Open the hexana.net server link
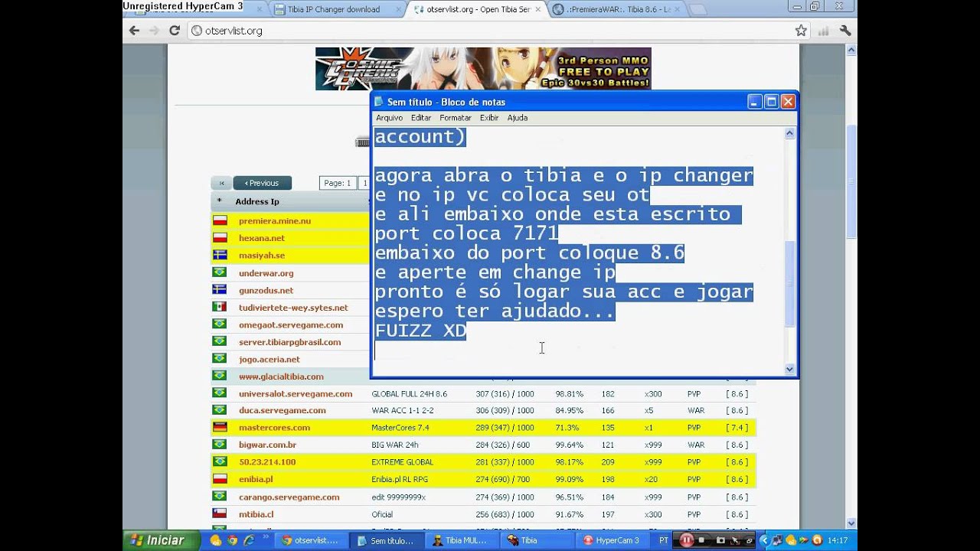Viewport: 980px width, 551px height. pyautogui.click(x=262, y=238)
